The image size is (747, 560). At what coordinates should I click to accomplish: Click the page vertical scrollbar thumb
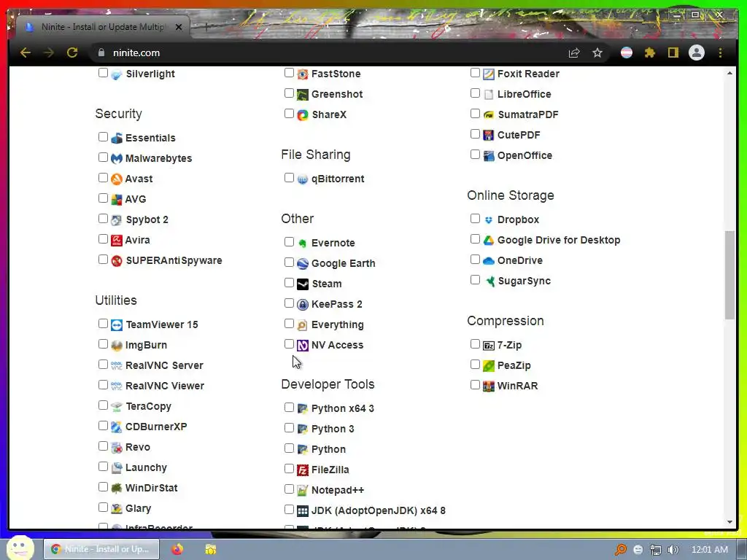point(729,275)
